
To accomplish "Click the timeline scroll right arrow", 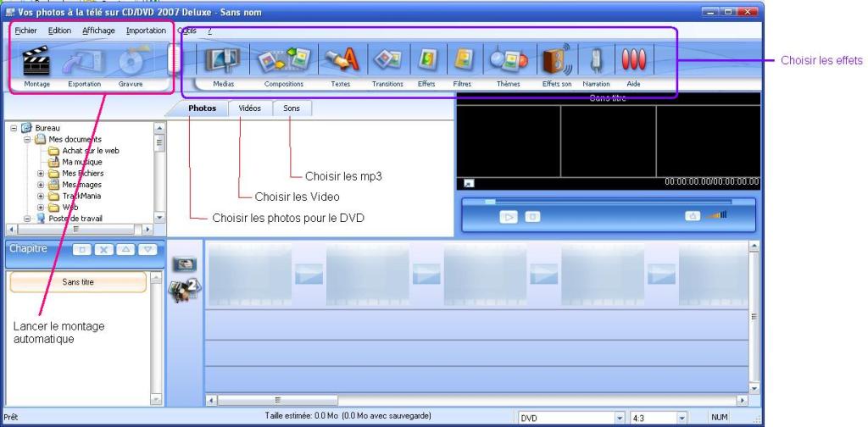I will coord(743,400).
